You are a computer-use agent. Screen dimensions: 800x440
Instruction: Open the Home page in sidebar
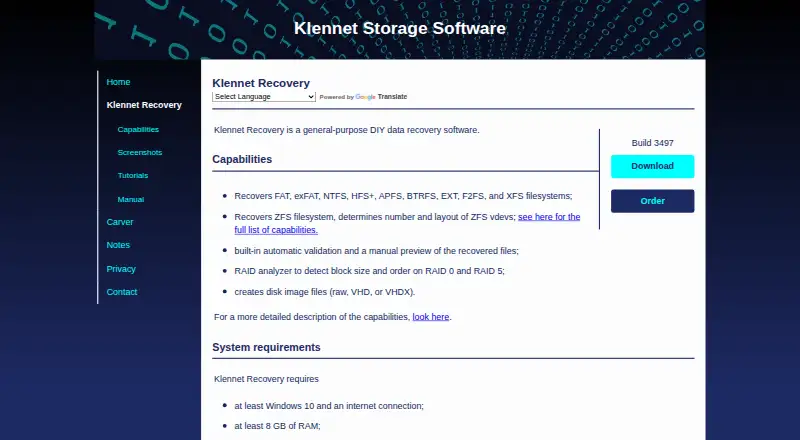[x=118, y=82]
